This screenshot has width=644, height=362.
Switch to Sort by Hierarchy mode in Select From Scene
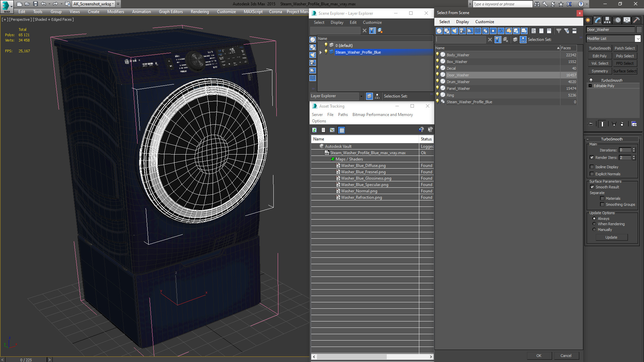click(x=523, y=40)
